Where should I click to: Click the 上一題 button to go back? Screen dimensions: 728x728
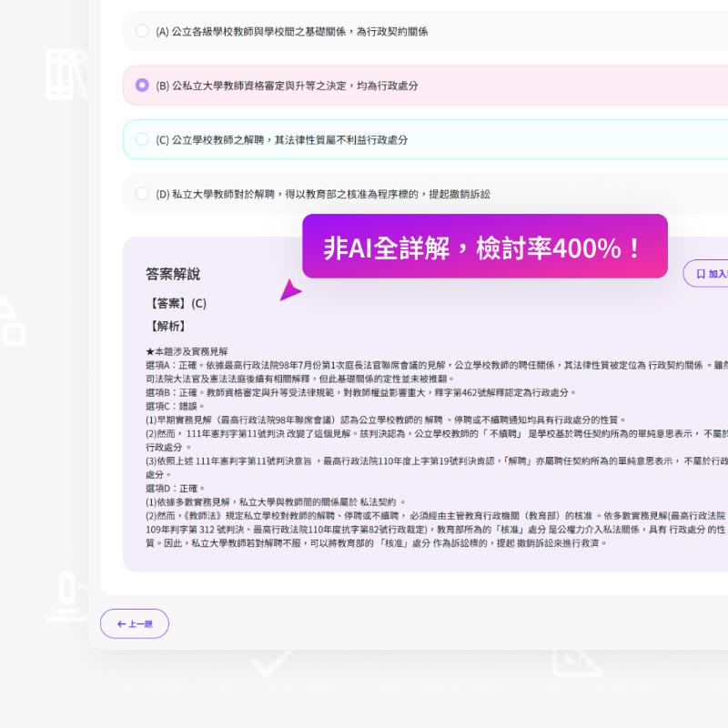tap(135, 624)
